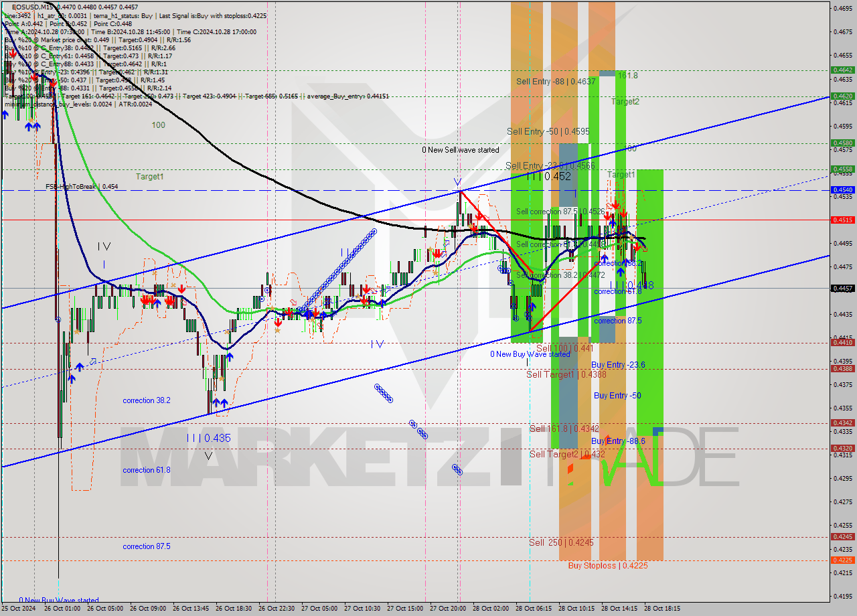Click the green '161.8' level label
The height and width of the screenshot is (616, 857).
[x=627, y=76]
